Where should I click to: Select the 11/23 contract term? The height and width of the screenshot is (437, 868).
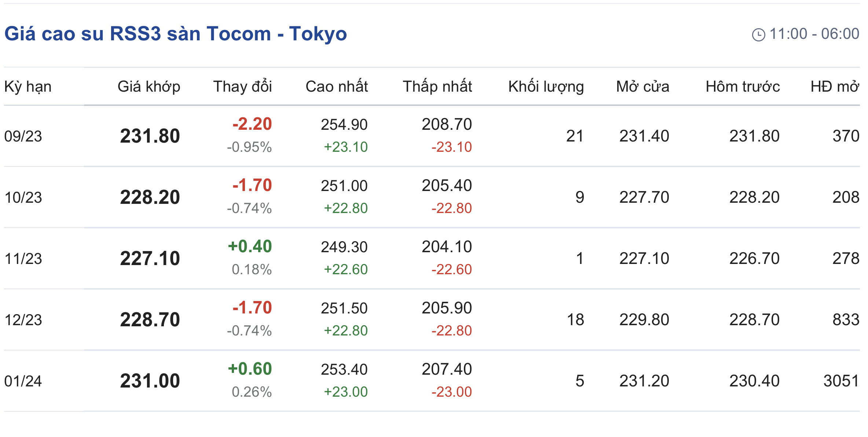pyautogui.click(x=23, y=259)
